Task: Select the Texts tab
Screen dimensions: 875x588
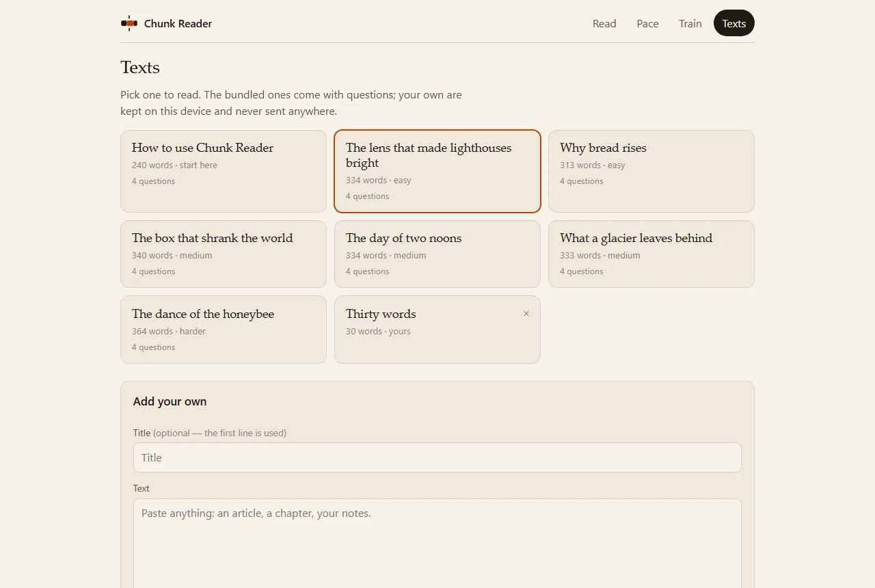Action: pyautogui.click(x=734, y=23)
